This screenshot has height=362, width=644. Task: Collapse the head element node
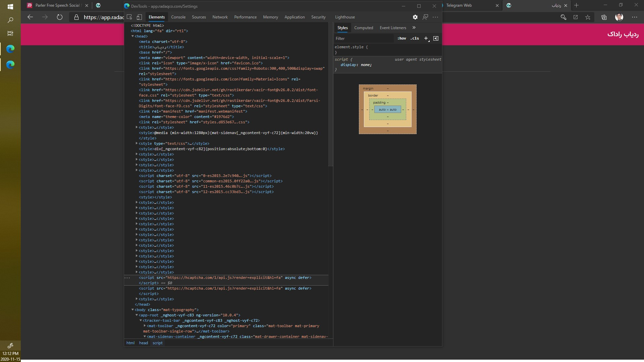pos(133,36)
